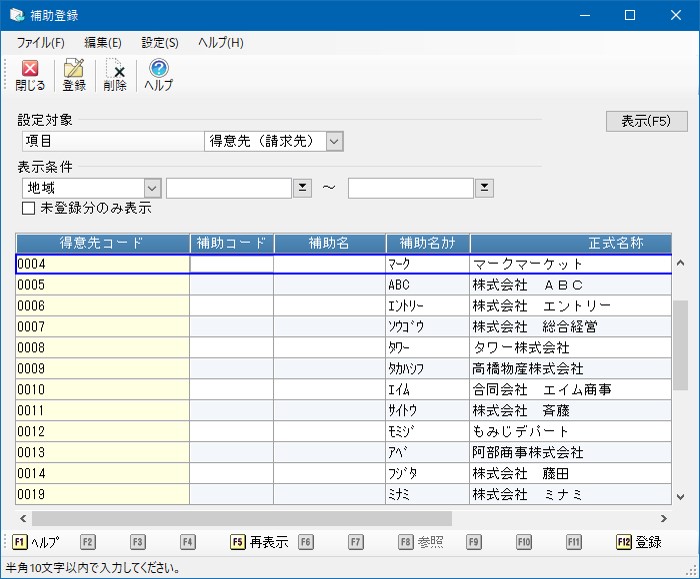Expand the 得意先（請求先） dropdown
This screenshot has width=700, height=579.
click(x=334, y=142)
